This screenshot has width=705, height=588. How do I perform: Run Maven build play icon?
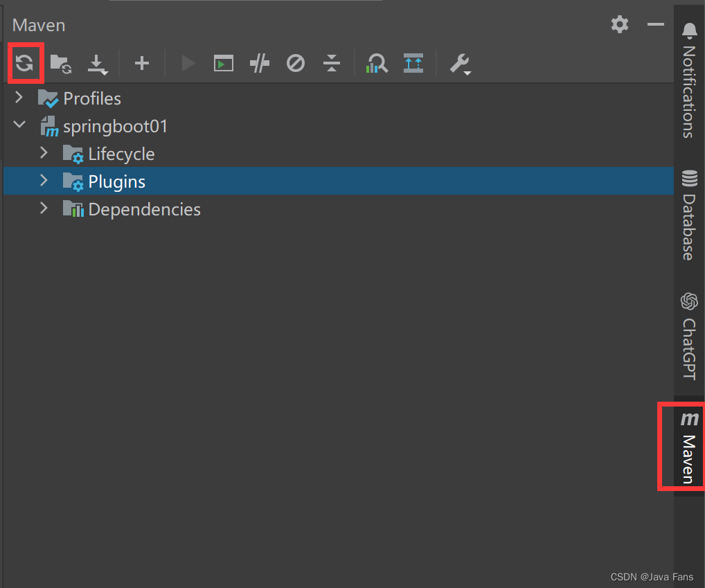(188, 64)
